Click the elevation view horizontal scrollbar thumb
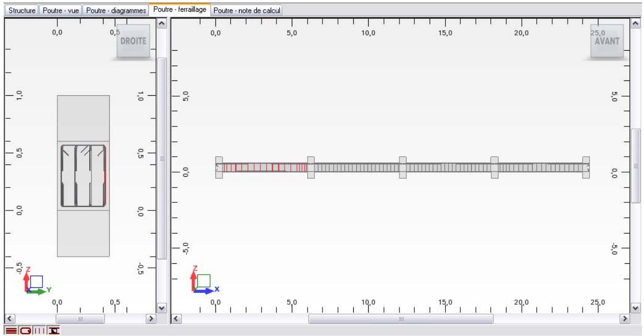 [x=401, y=319]
